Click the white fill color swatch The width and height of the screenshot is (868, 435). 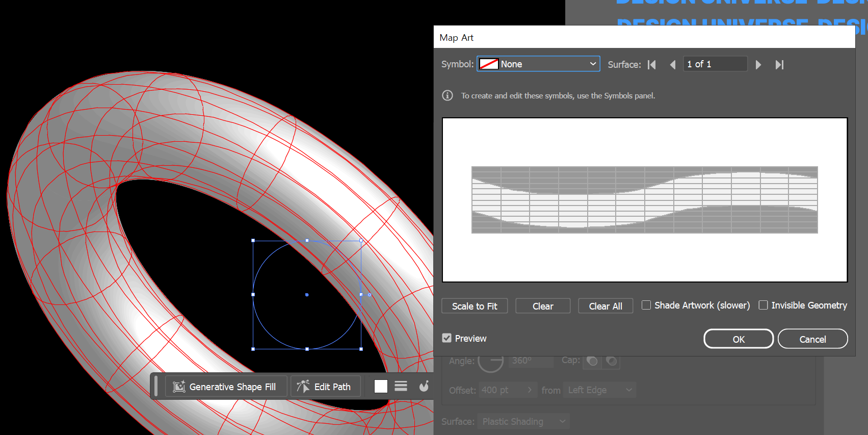click(381, 387)
